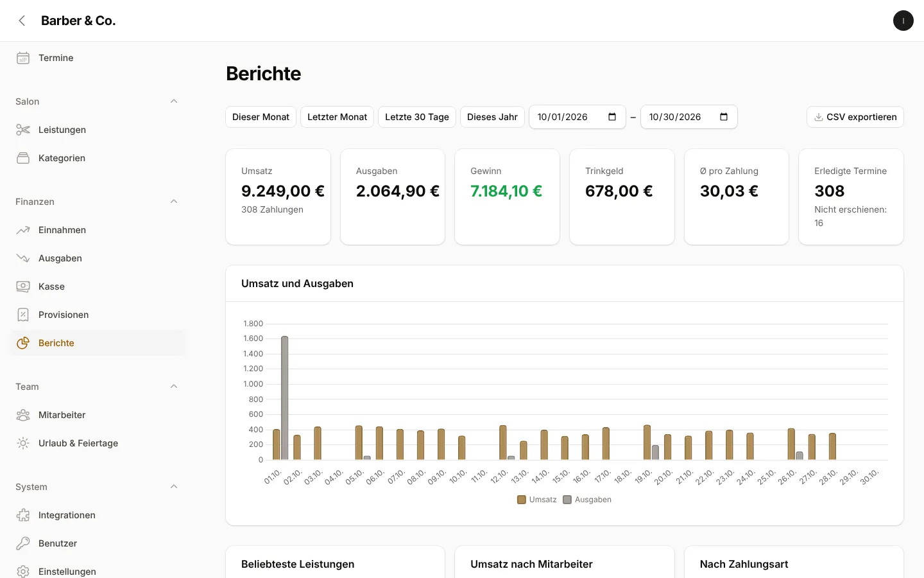The width and height of the screenshot is (924, 578).
Task: Click the start date field 10/01/2026
Action: 577,117
